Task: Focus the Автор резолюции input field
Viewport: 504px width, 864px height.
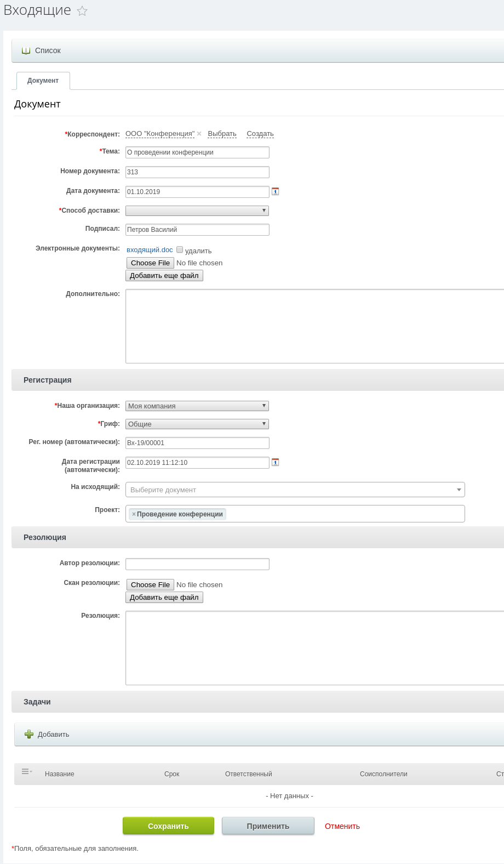Action: tap(197, 564)
